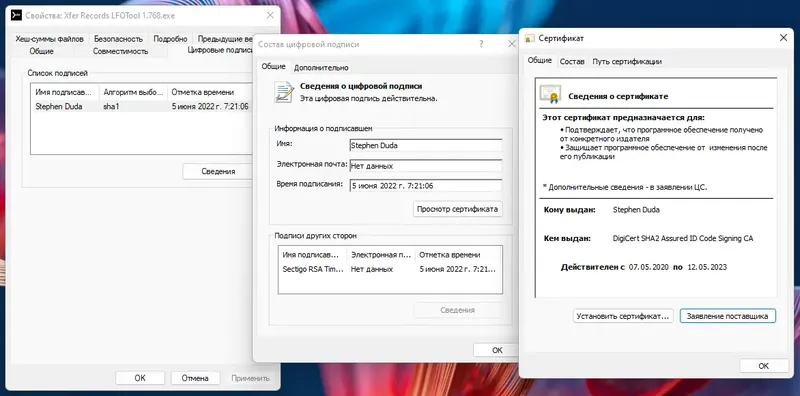The width and height of the screenshot is (800, 396).
Task: Click Электронная почта header in countersignatures list
Action: [x=381, y=255]
